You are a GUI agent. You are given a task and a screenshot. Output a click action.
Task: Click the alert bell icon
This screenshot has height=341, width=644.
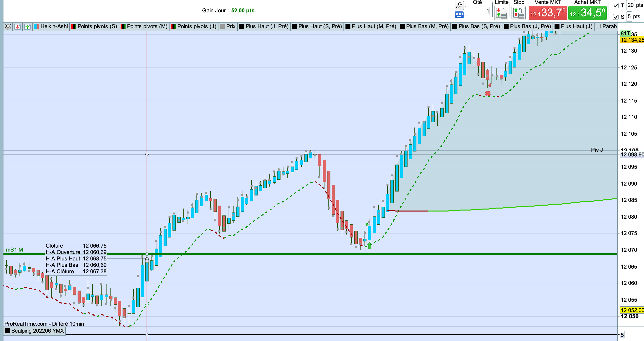coord(8,26)
